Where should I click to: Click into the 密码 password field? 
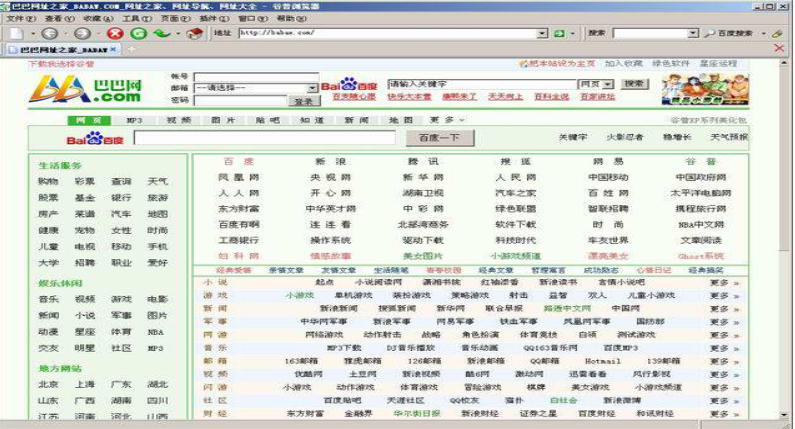coord(241,100)
